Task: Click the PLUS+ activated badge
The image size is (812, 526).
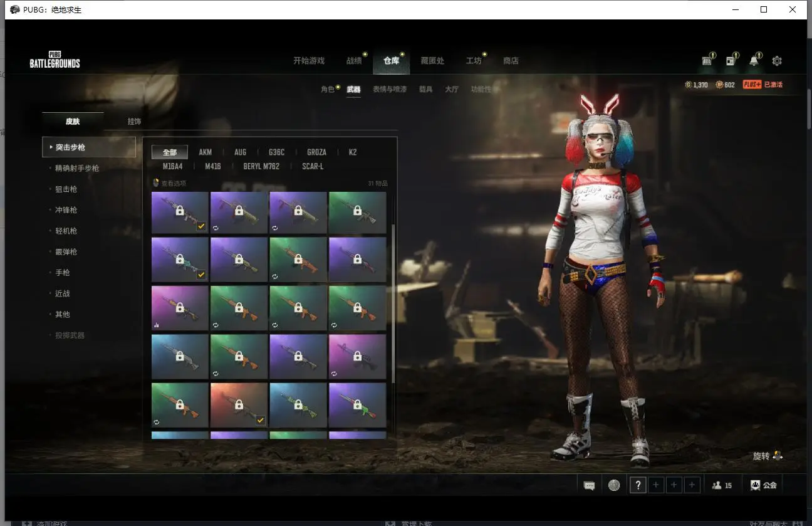Action: click(763, 85)
